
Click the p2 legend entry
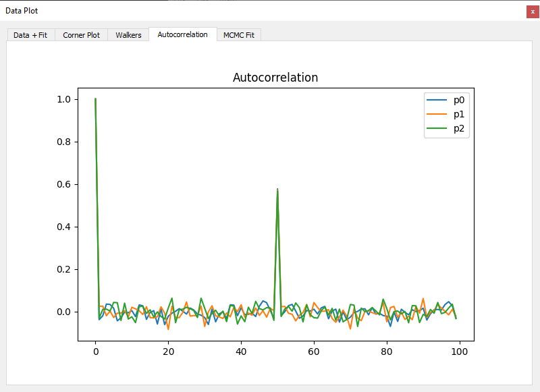tap(446, 128)
